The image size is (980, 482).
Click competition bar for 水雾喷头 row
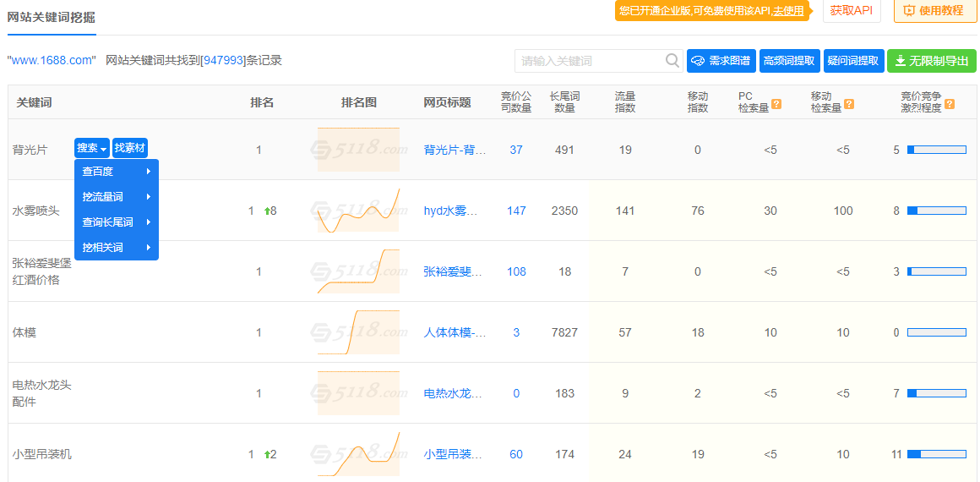[937, 211]
